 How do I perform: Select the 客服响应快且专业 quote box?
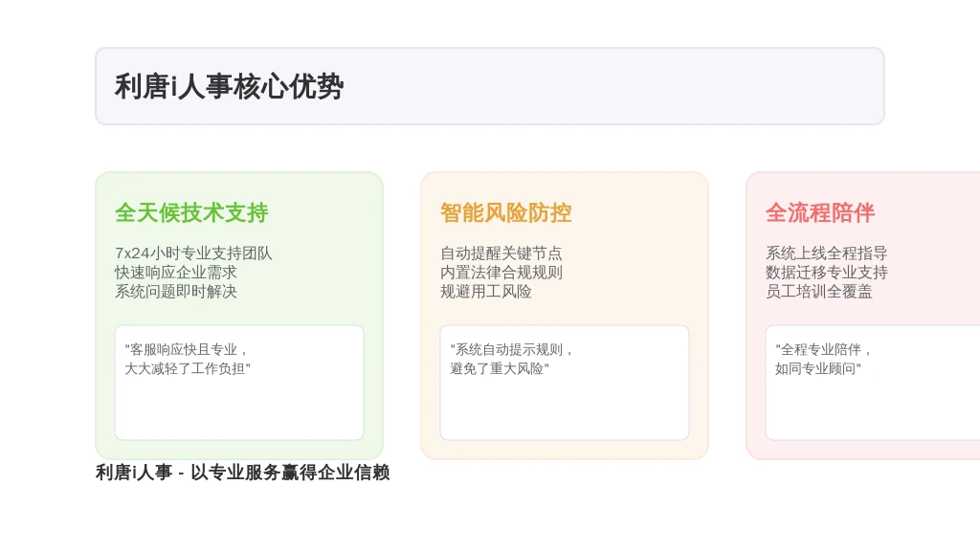pos(238,383)
